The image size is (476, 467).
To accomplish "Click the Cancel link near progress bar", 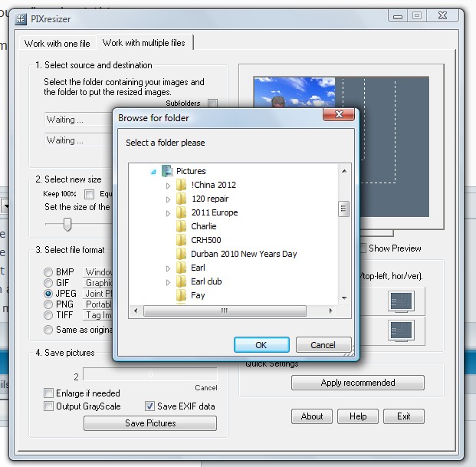I will (x=206, y=388).
